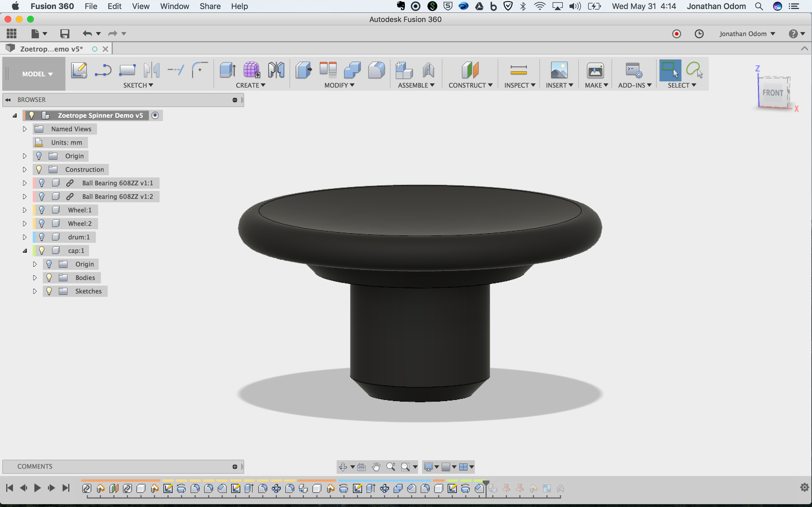Select the Pan hand tool

click(376, 466)
